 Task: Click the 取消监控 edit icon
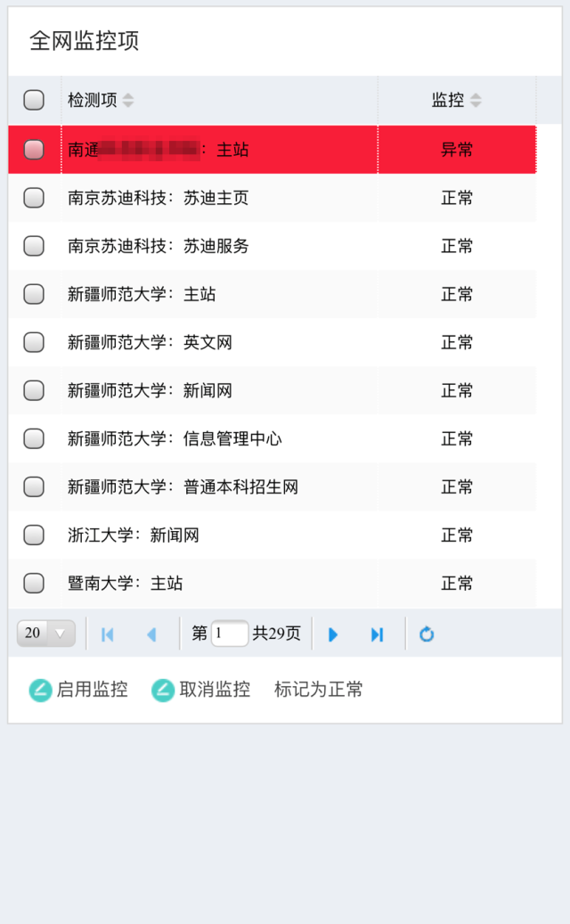click(x=163, y=690)
